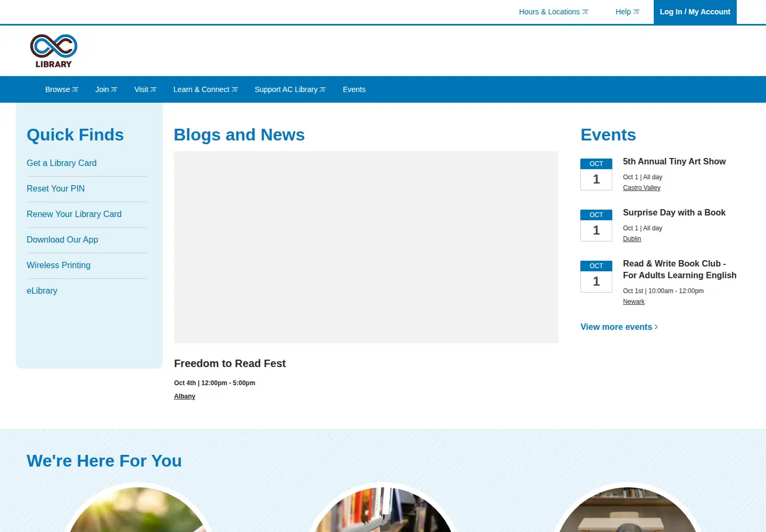Image resolution: width=766 pixels, height=532 pixels.
Task: Go to eLibrary link
Action: (42, 290)
